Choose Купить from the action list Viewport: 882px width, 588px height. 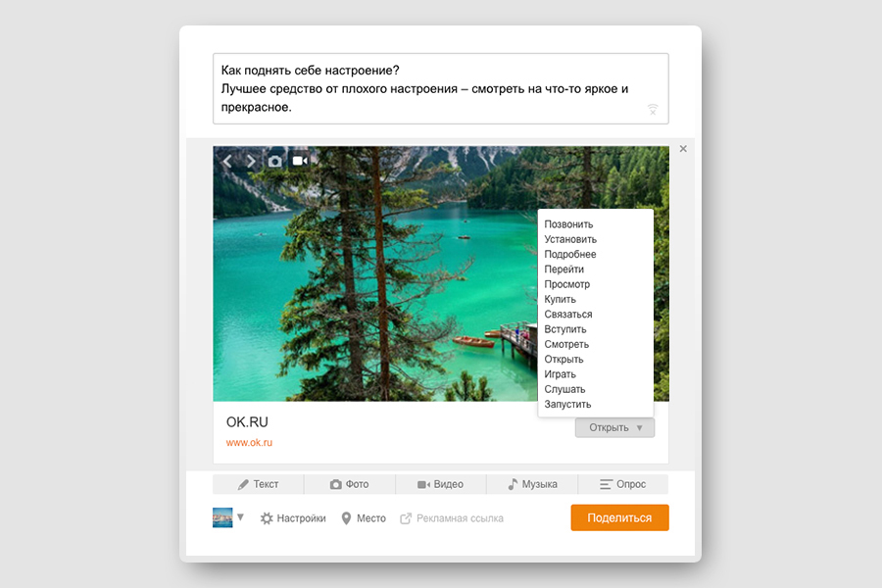pyautogui.click(x=561, y=299)
